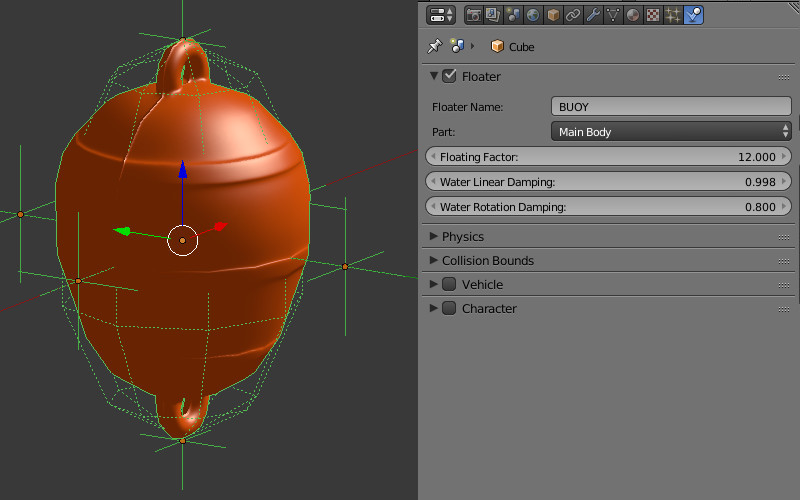800x500 pixels.
Task: Click the blue Z-axis arrow of the gizmo
Action: pos(182,172)
